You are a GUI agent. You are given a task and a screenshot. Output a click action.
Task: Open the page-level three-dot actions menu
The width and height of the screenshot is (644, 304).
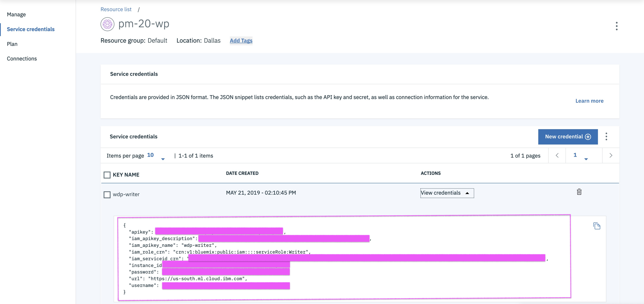(616, 26)
